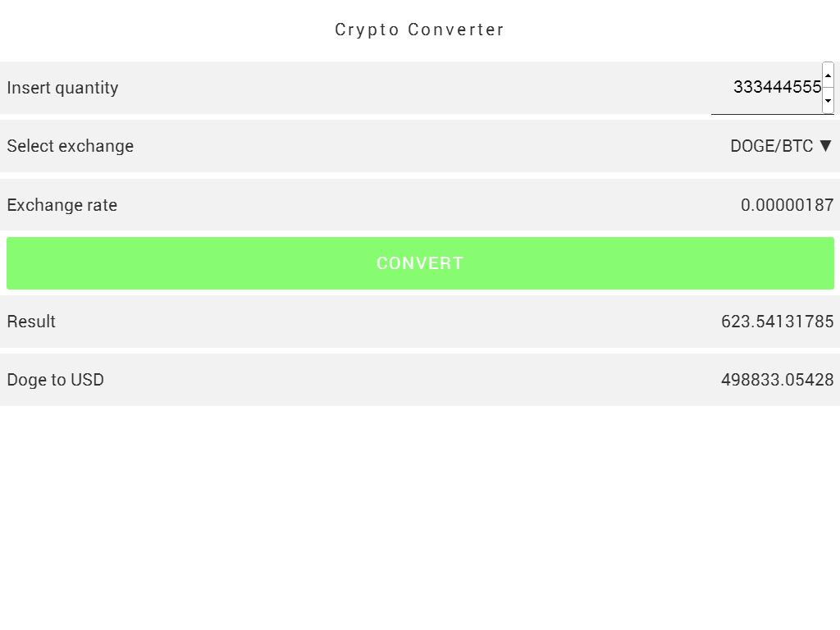Image resolution: width=840 pixels, height=630 pixels.
Task: Increase quantity with the up stepper arrow
Action: (828, 75)
